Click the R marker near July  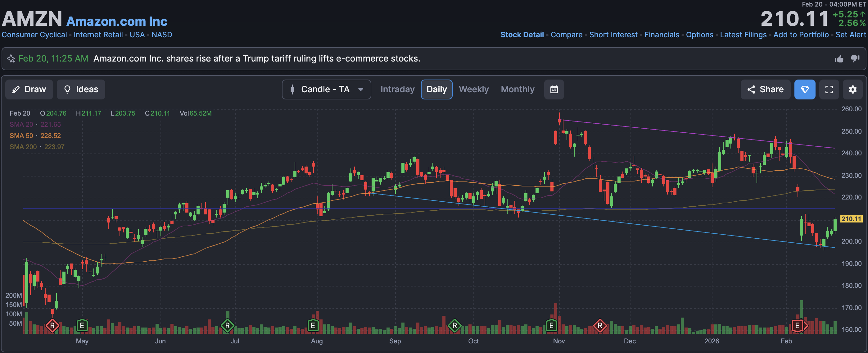[227, 325]
